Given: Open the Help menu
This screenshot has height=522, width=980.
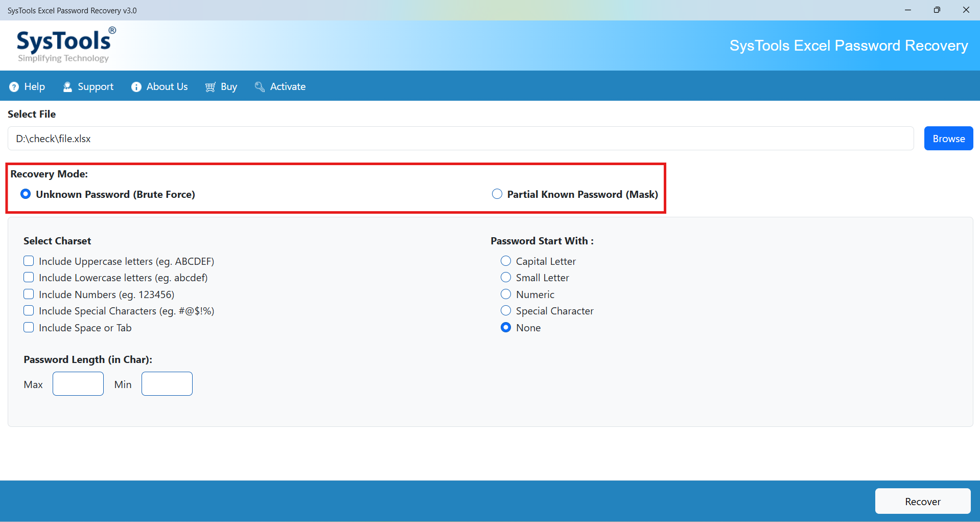Looking at the screenshot, I should point(28,87).
